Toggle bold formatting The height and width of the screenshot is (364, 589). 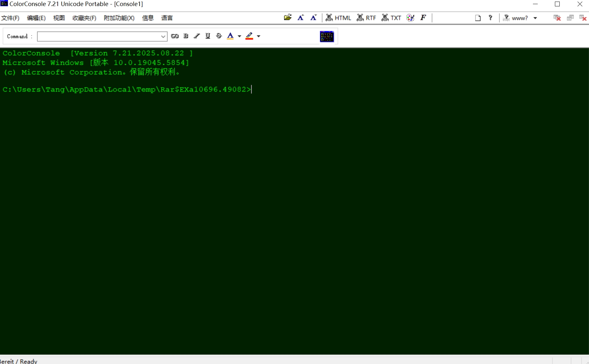point(186,36)
